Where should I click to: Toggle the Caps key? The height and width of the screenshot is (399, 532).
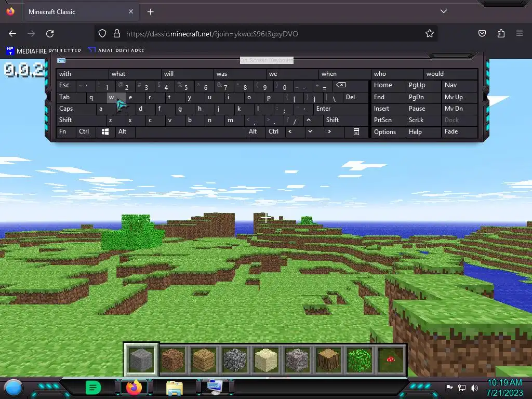coord(76,109)
